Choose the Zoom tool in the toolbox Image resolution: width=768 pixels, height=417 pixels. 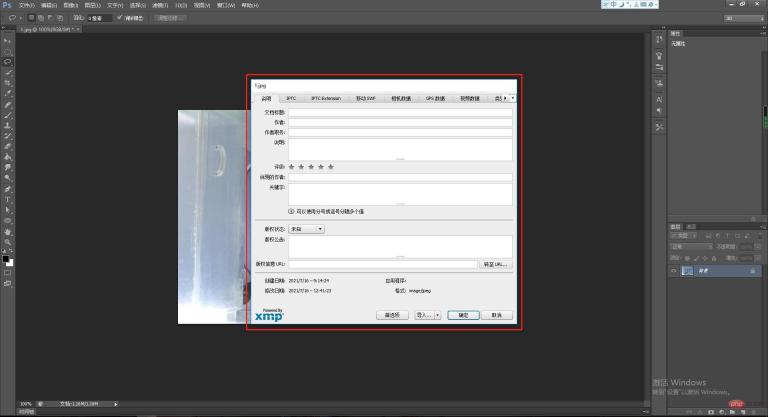(8, 242)
